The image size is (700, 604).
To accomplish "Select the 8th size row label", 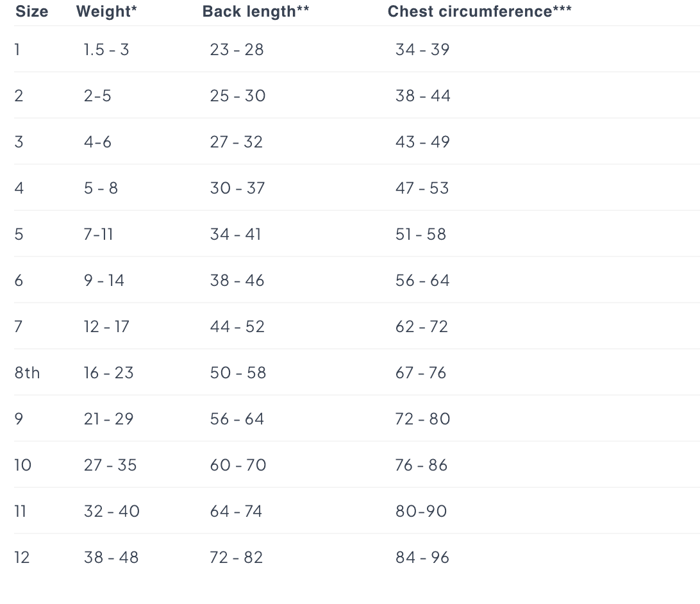I will pyautogui.click(x=27, y=373).
